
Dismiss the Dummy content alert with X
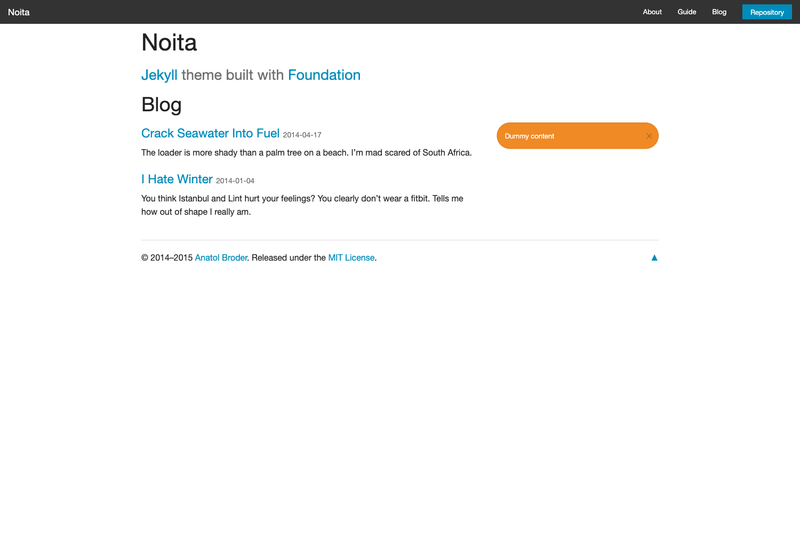(649, 136)
